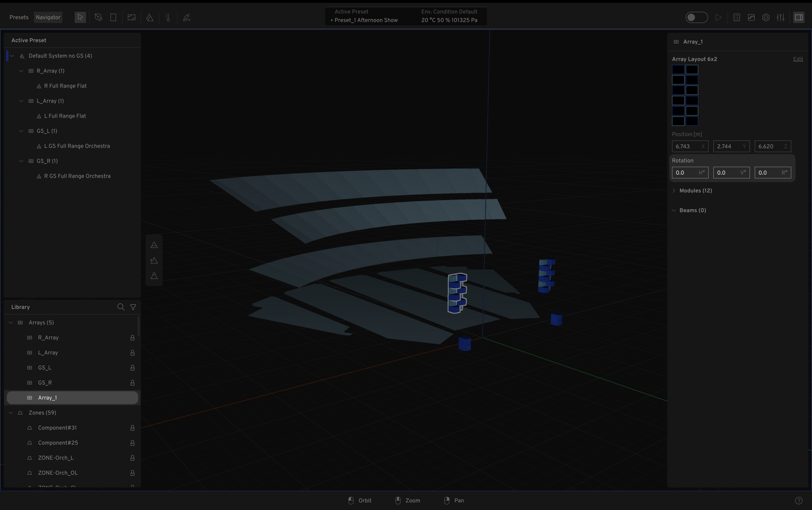The width and height of the screenshot is (812, 510).
Task: Click the list document icon in top bar
Action: click(x=737, y=17)
